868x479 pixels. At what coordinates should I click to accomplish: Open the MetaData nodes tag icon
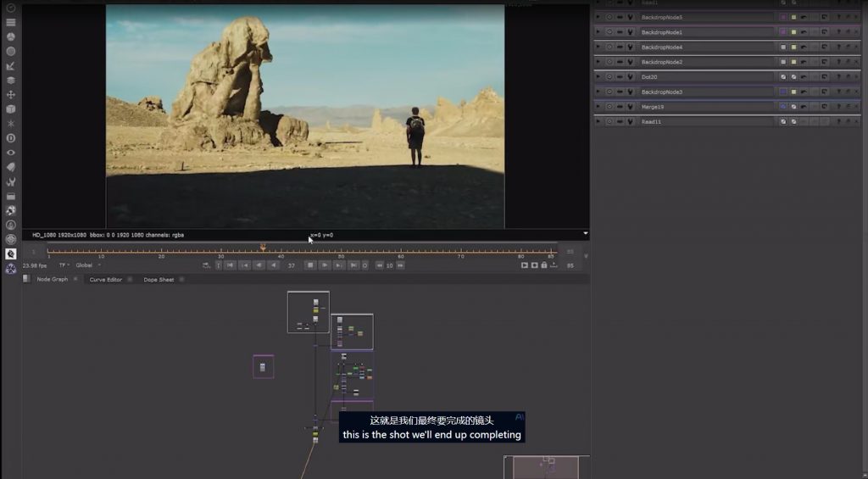coord(10,167)
